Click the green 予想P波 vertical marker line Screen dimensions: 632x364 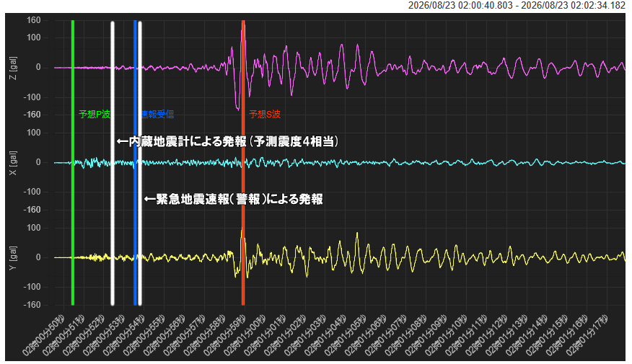click(x=73, y=162)
